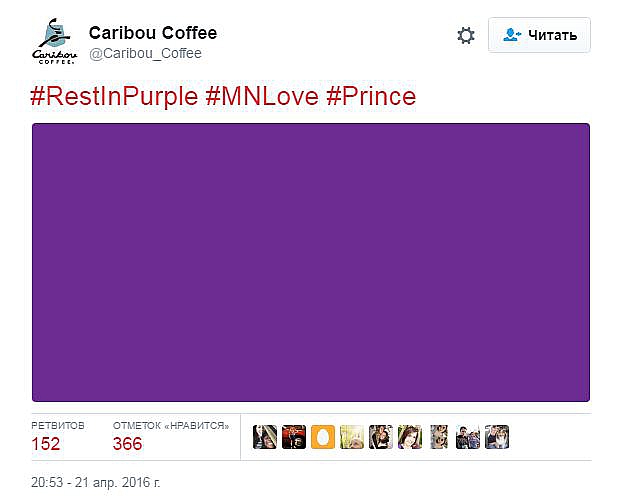
Task: Click the fifth liker avatar in the row
Action: (381, 437)
